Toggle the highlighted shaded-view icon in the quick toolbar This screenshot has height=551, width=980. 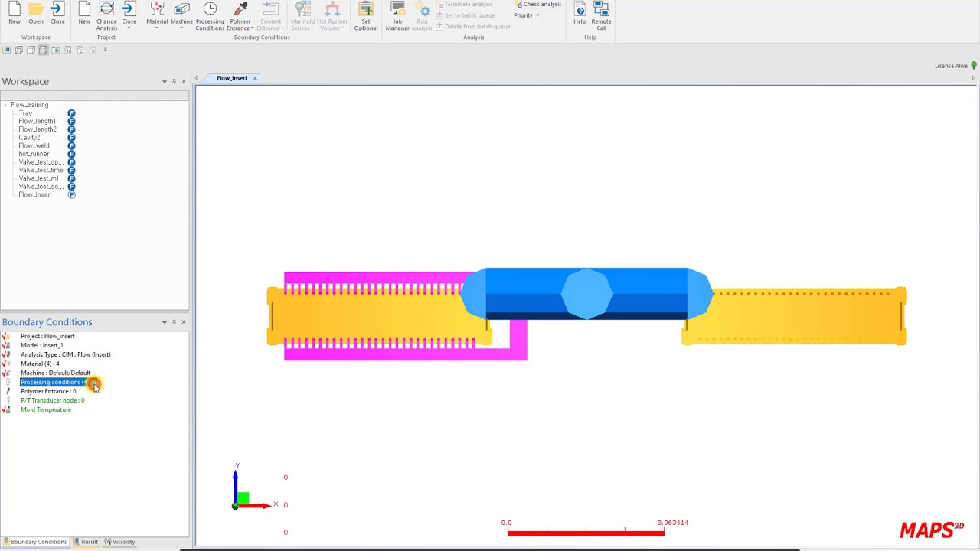(43, 50)
